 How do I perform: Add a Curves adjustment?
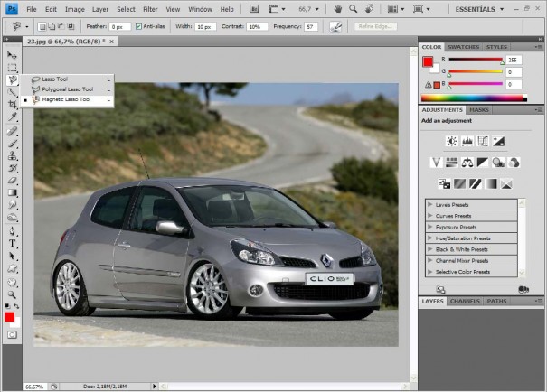(x=483, y=141)
